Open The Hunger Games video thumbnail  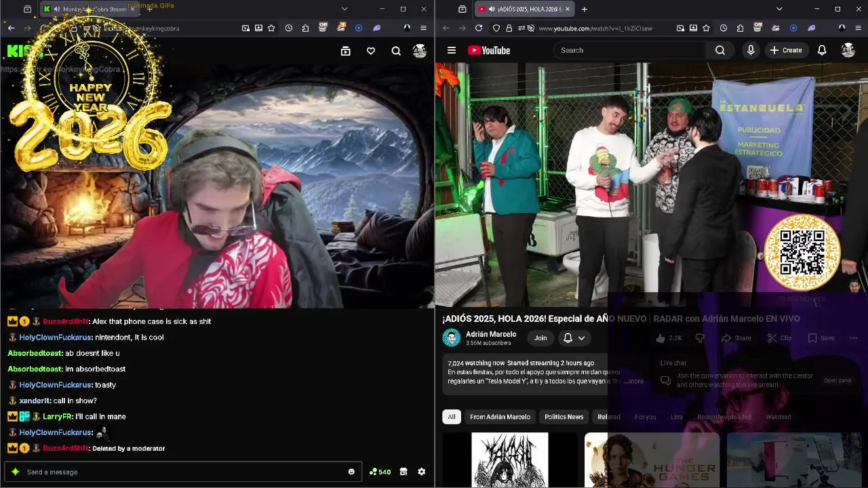[652, 460]
